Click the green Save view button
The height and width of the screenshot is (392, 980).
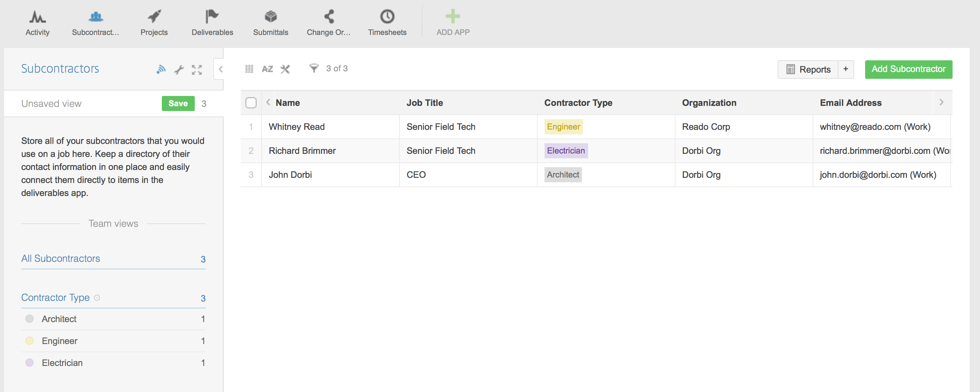(178, 103)
